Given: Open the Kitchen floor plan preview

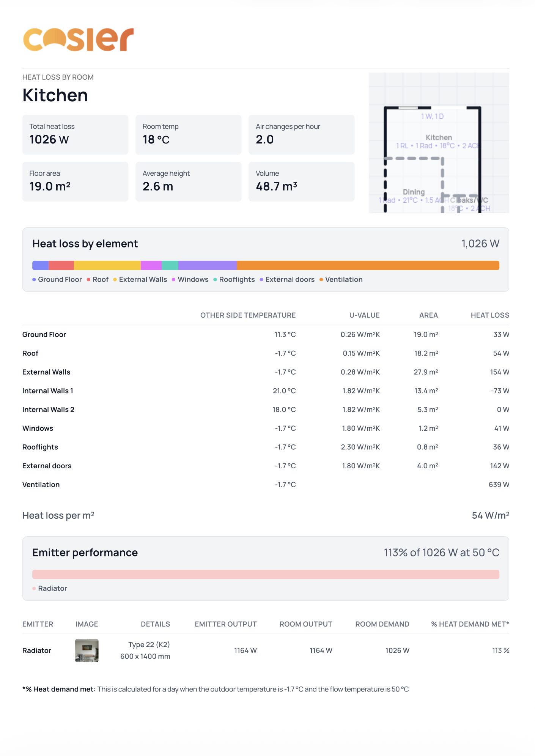Looking at the screenshot, I should [439, 143].
